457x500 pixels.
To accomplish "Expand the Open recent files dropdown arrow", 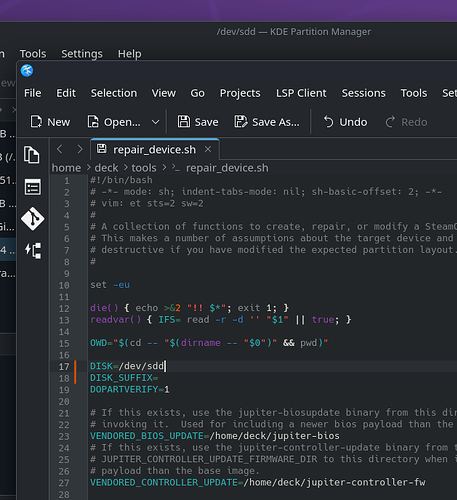I will click(155, 122).
